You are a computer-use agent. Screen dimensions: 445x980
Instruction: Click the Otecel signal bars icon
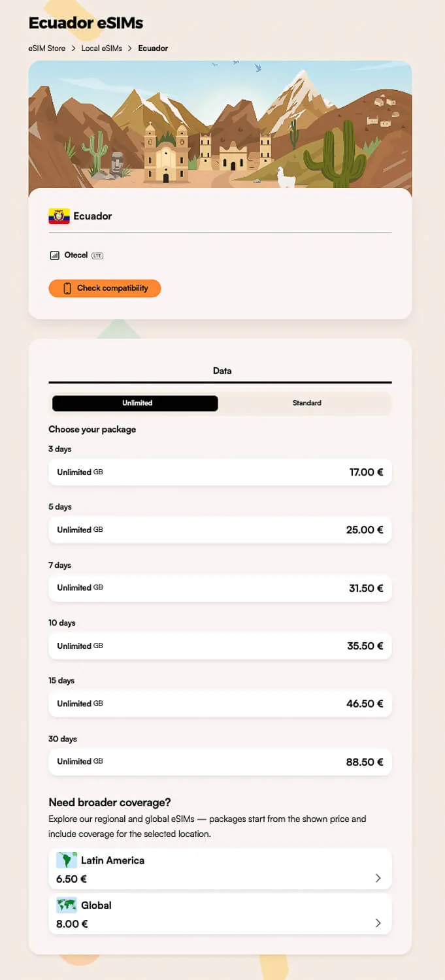pos(55,255)
